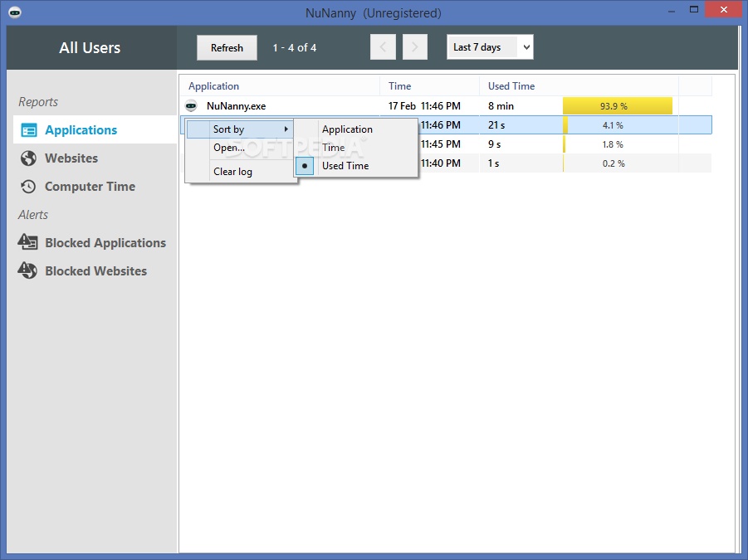Select the Used Time radio bullet

[305, 166]
